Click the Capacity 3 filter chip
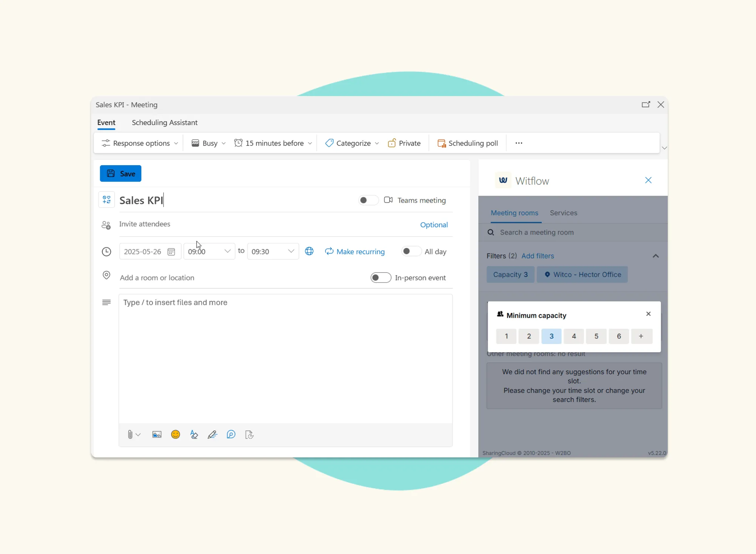 point(510,274)
